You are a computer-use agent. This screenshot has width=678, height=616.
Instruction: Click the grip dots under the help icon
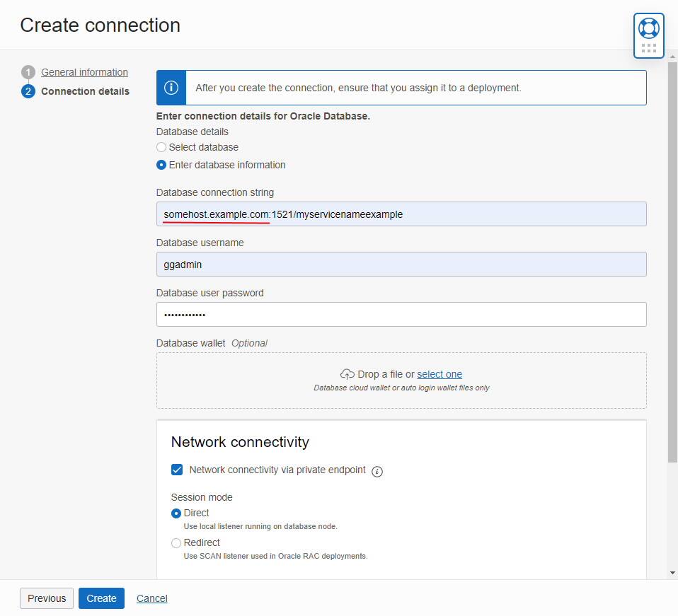coord(648,48)
